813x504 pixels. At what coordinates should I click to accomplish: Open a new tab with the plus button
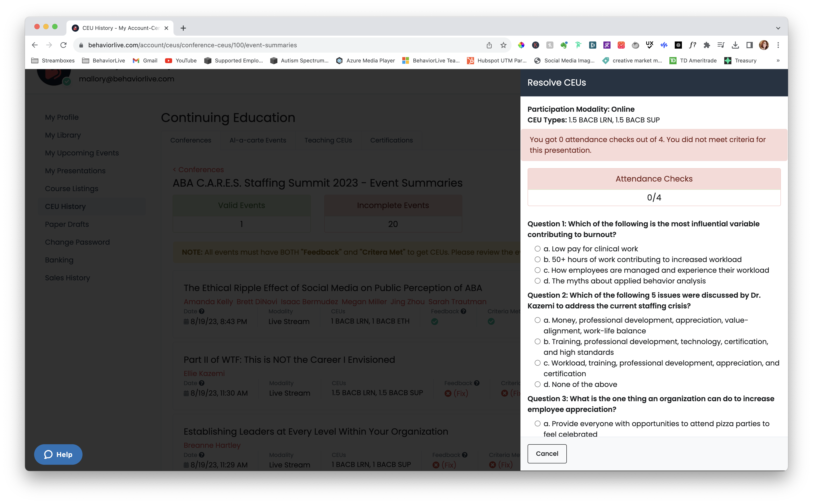point(183,28)
